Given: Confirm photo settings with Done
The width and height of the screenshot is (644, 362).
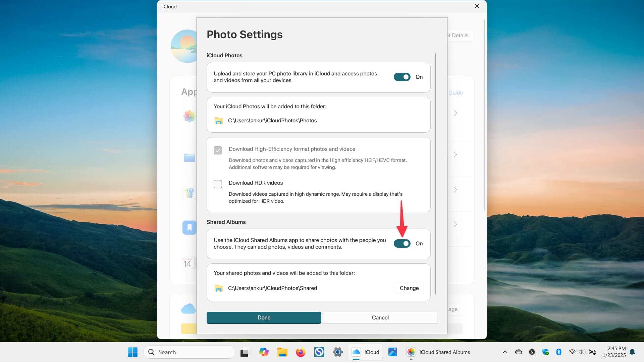Looking at the screenshot, I should click(264, 317).
